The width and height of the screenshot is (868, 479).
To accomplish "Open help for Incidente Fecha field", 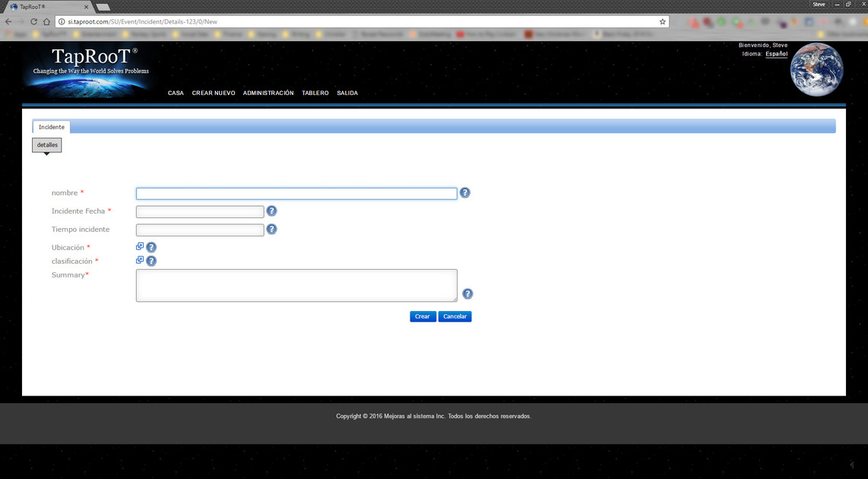I will (271, 211).
